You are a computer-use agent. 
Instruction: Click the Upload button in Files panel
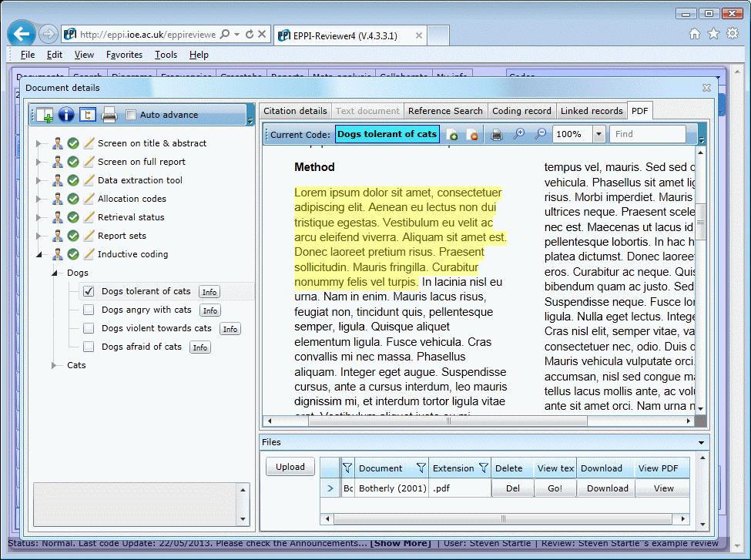pos(290,467)
